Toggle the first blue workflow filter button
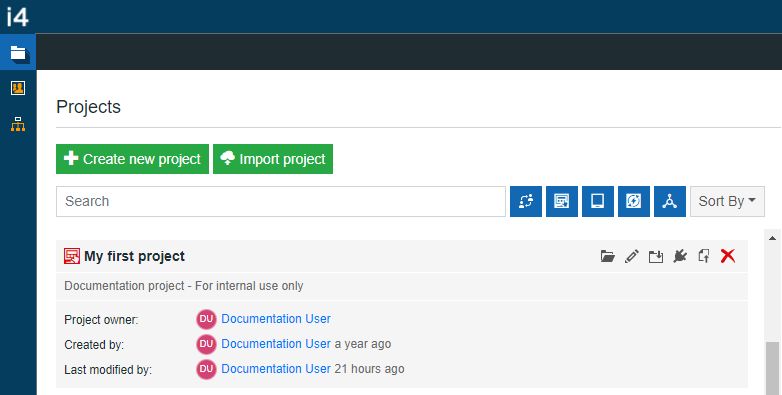Image resolution: width=782 pixels, height=395 pixels. tap(526, 201)
